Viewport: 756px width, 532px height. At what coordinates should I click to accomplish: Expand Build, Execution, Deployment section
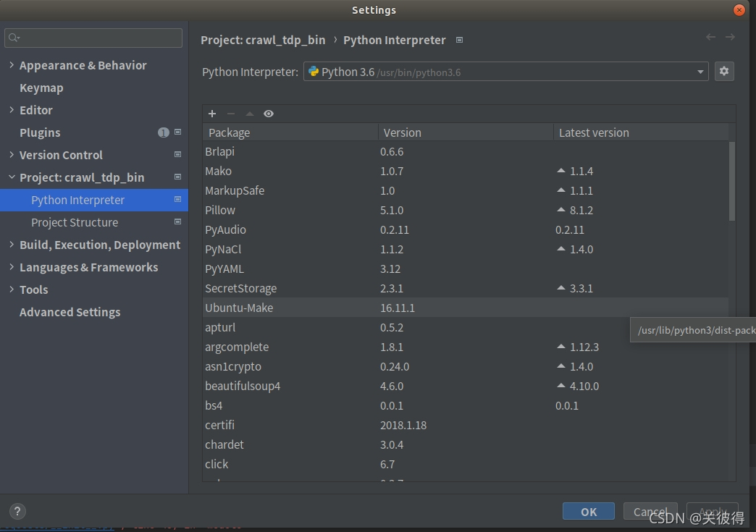pyautogui.click(x=12, y=245)
